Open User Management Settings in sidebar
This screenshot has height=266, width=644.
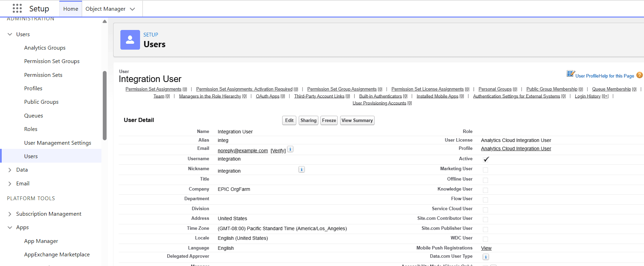coord(58,143)
